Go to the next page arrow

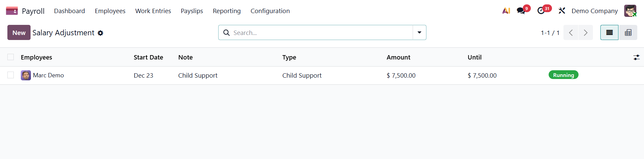[586, 33]
